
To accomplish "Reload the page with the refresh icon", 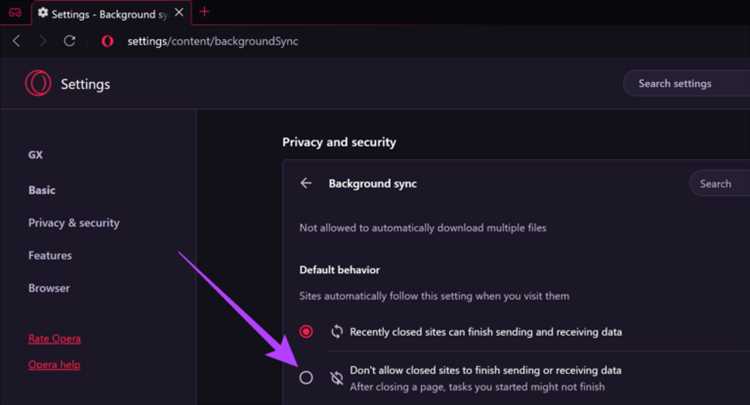I will tap(69, 41).
